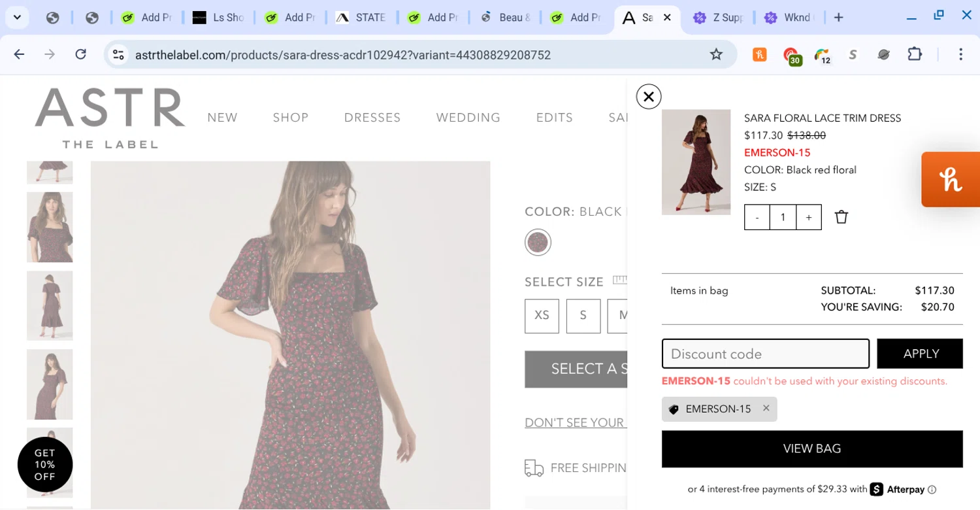The height and width of the screenshot is (510, 980).
Task: Open the DRESSES navigation menu
Action: [x=372, y=118]
